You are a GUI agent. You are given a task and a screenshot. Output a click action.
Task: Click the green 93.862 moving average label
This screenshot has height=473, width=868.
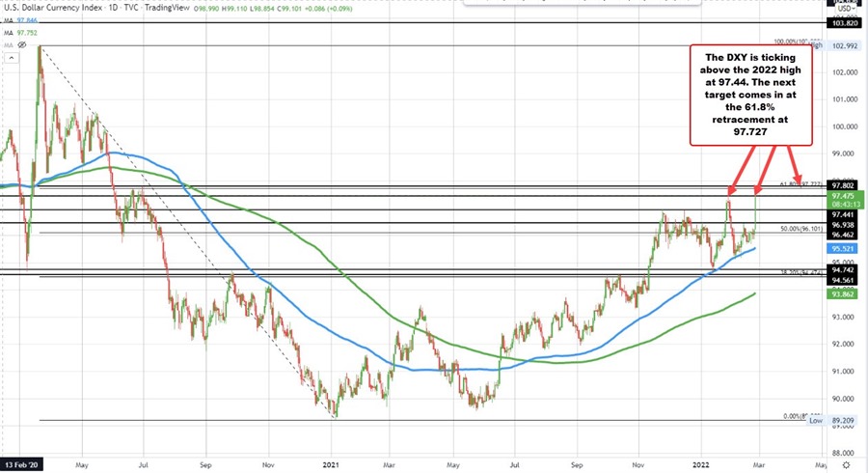pyautogui.click(x=843, y=294)
